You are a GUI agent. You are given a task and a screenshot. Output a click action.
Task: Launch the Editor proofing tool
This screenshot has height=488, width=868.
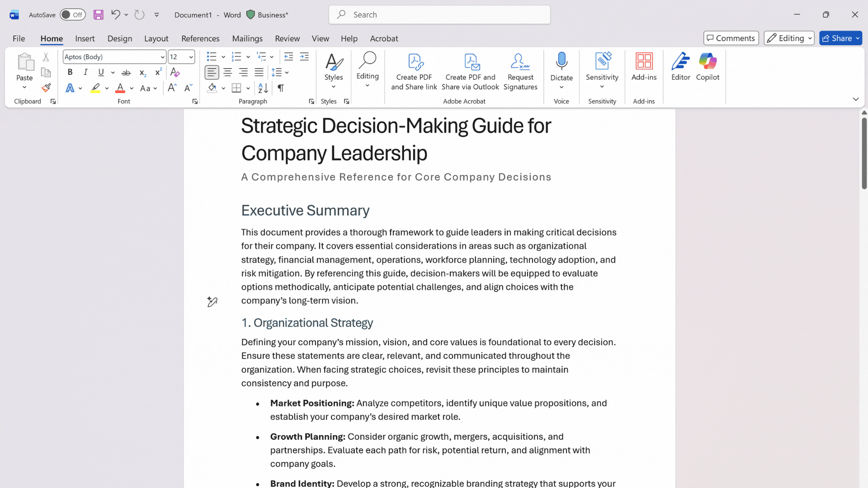tap(680, 67)
